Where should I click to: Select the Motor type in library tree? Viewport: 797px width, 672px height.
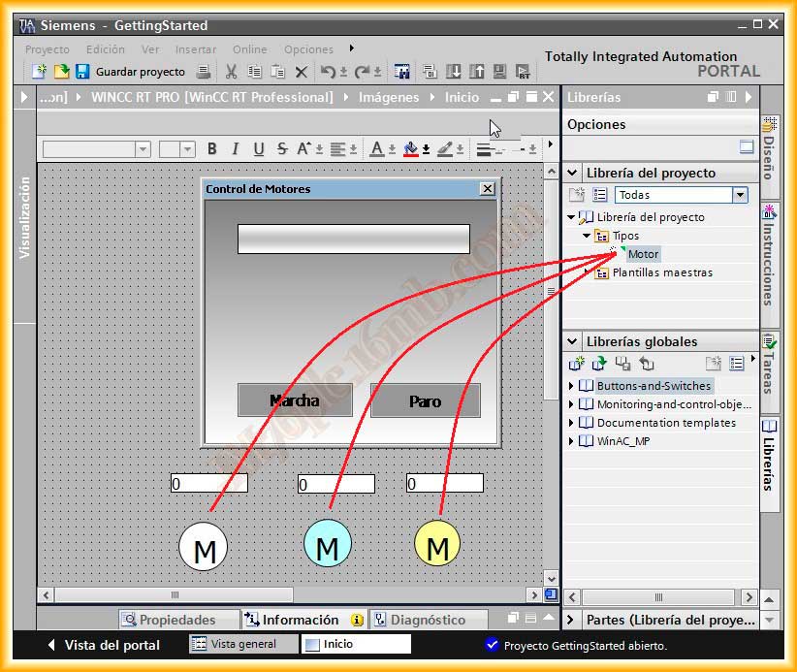[643, 254]
